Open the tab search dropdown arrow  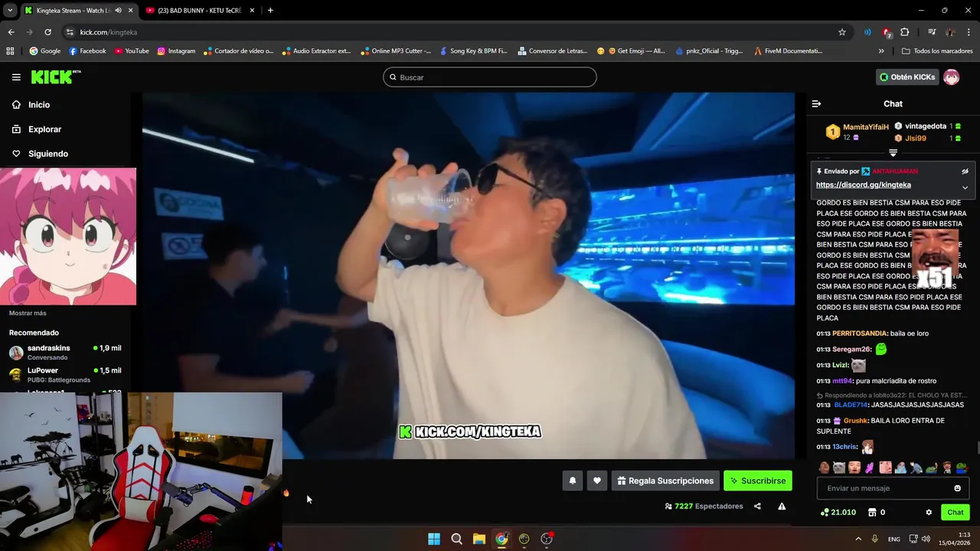coord(9,11)
